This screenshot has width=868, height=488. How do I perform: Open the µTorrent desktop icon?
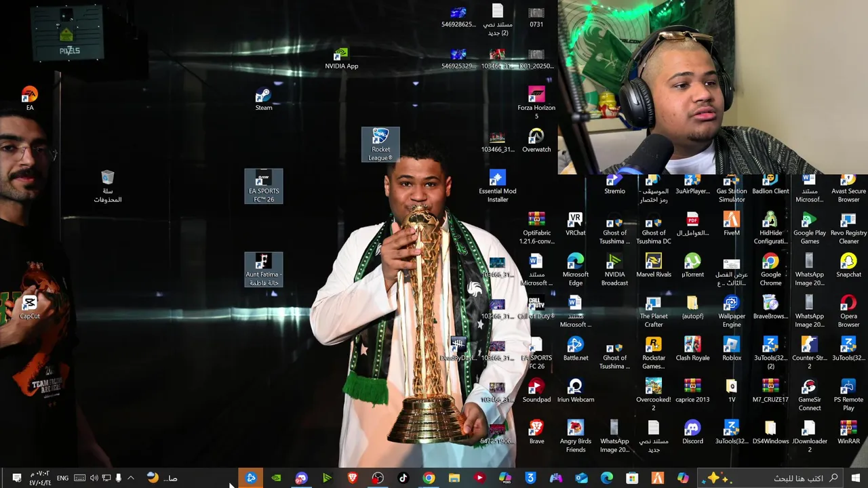click(x=692, y=266)
